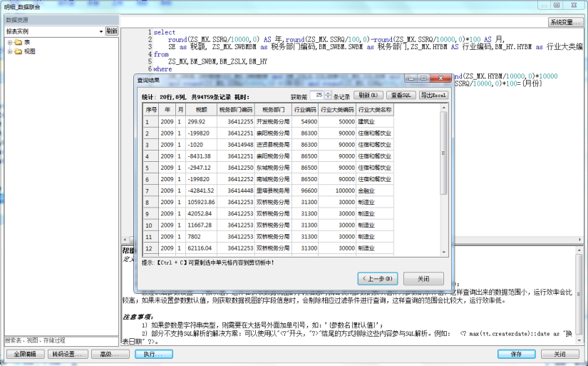Click the 税务部门编码 column header
The image size is (588, 366).
tap(235, 110)
